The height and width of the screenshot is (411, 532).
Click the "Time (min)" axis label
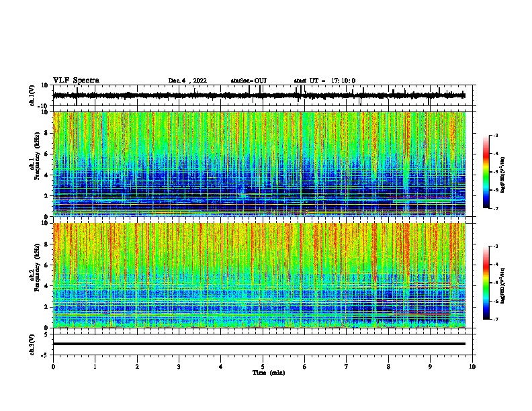click(269, 373)
